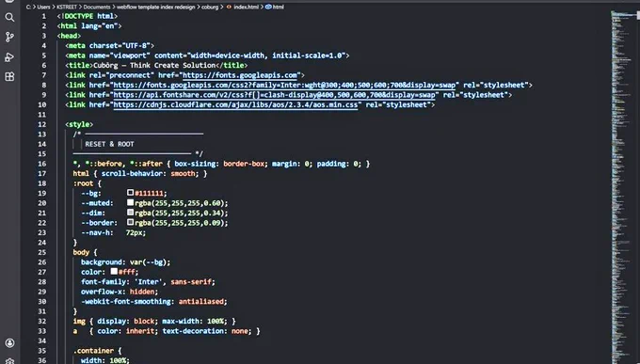
Task: Click the HTML file icon beside index.html breadcrumb
Action: coord(229,7)
